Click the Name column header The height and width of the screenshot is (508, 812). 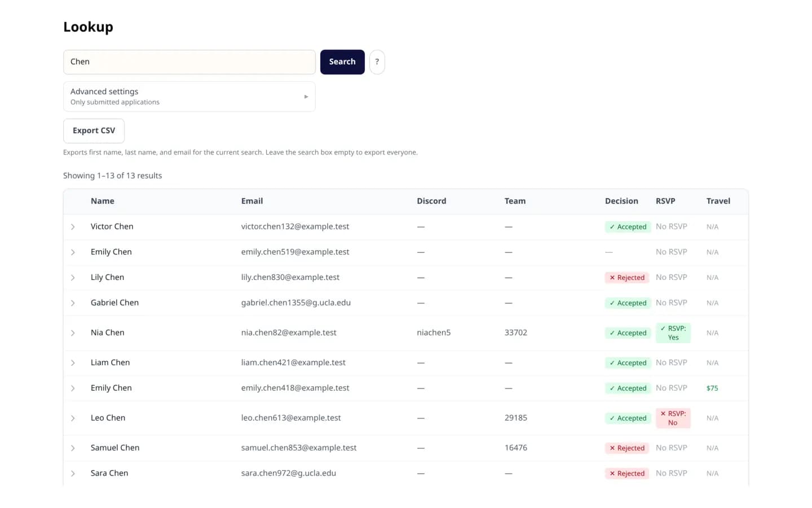pyautogui.click(x=103, y=201)
